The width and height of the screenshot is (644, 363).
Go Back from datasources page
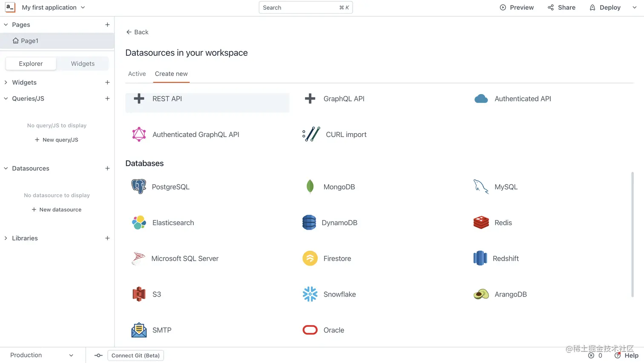[137, 32]
